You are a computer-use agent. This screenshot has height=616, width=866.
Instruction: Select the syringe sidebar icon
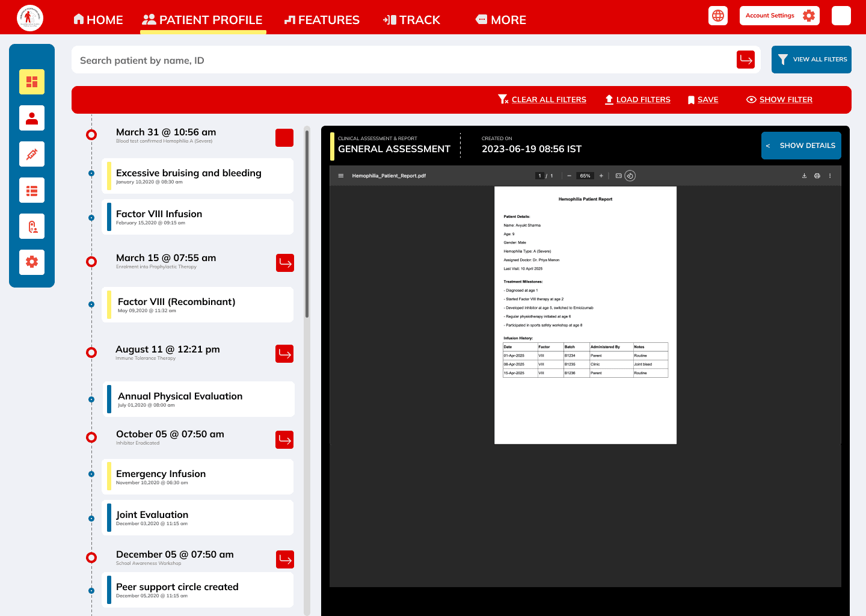coord(32,154)
